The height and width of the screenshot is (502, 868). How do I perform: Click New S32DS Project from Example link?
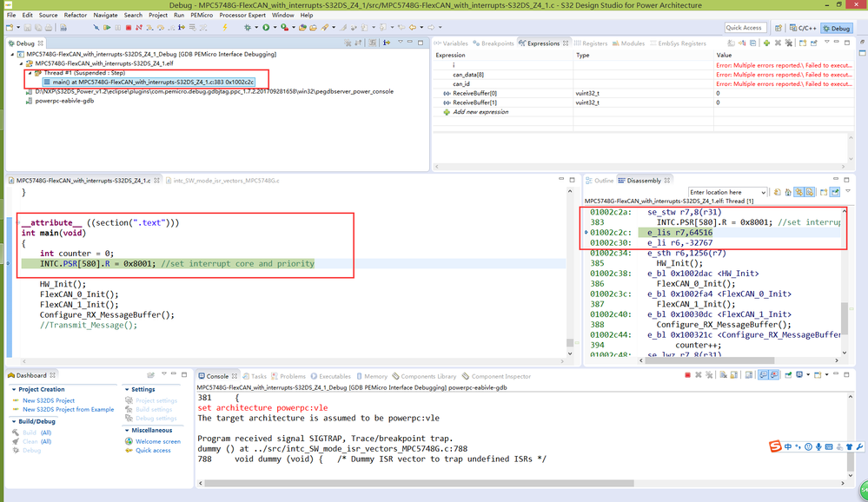(x=68, y=410)
